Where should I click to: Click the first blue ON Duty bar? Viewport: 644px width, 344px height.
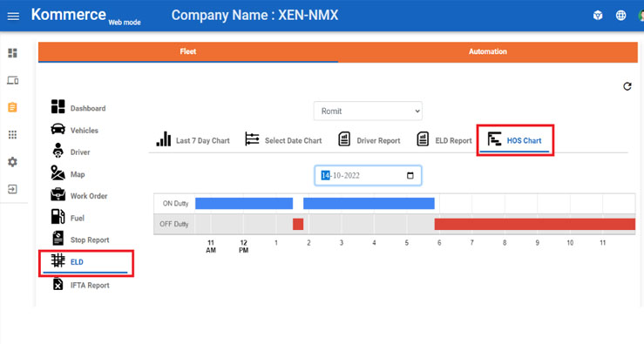coord(244,203)
